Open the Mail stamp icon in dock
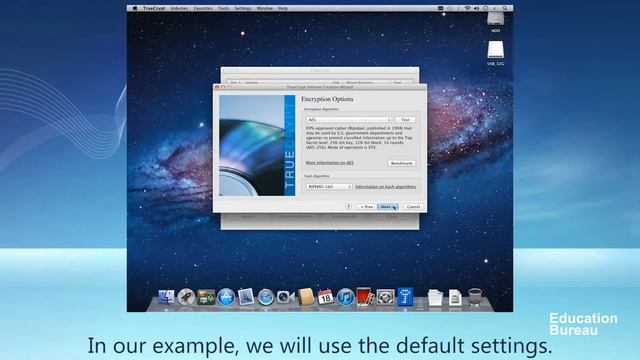640x360 pixels. (246, 297)
